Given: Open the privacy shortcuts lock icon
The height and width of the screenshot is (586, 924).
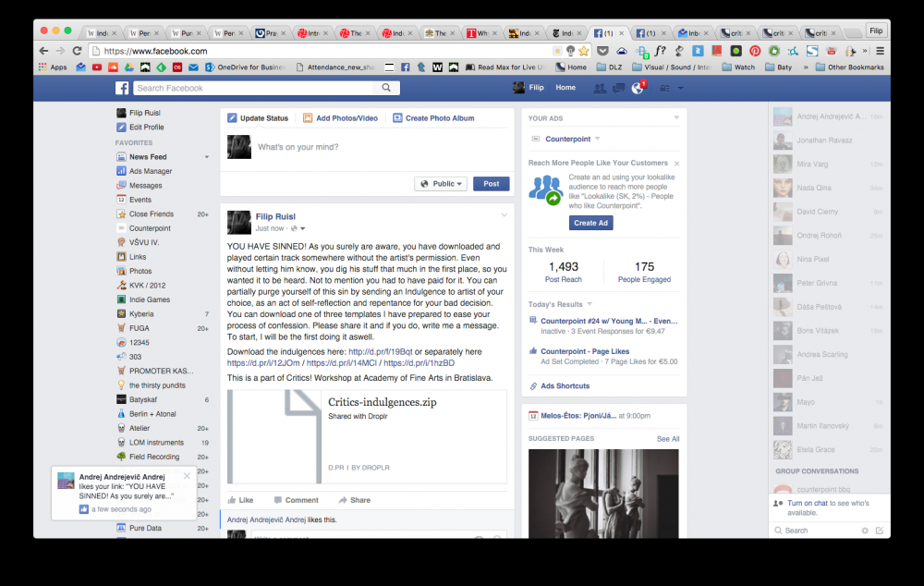Looking at the screenshot, I should click(x=664, y=88).
